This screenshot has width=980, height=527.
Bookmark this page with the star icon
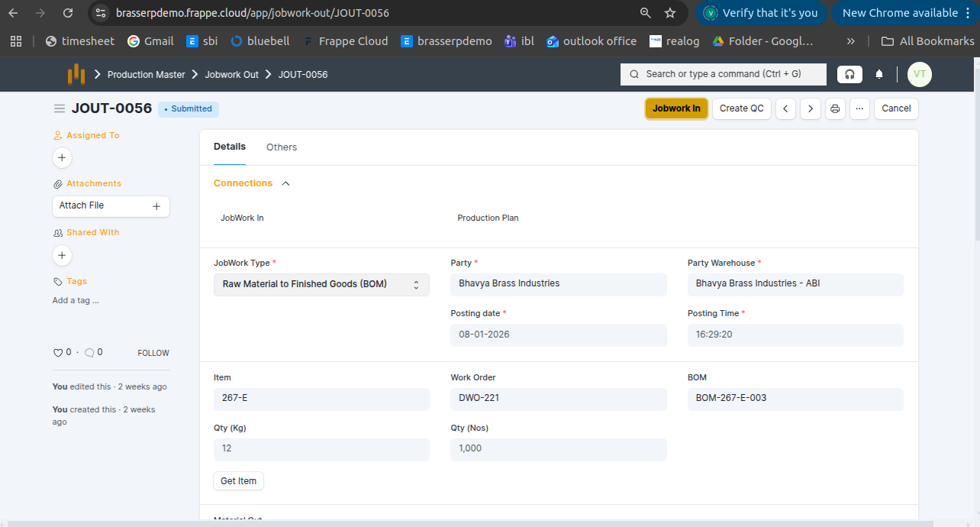pos(670,13)
